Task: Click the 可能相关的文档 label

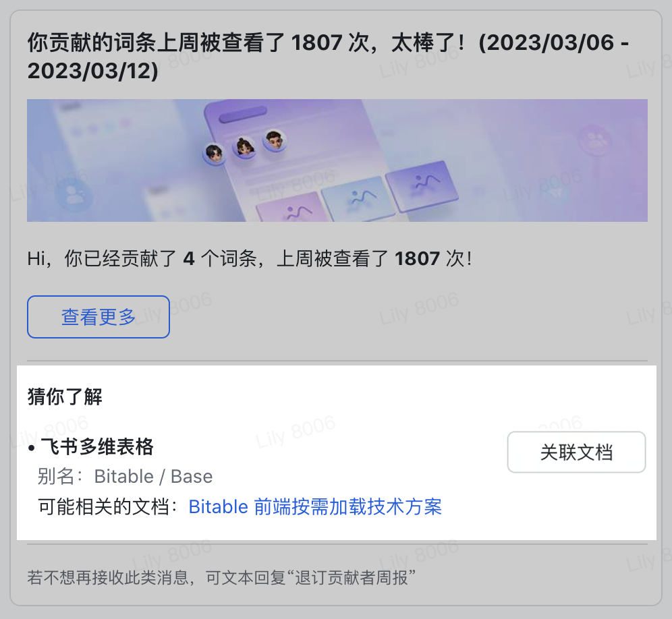Action: pyautogui.click(x=107, y=507)
